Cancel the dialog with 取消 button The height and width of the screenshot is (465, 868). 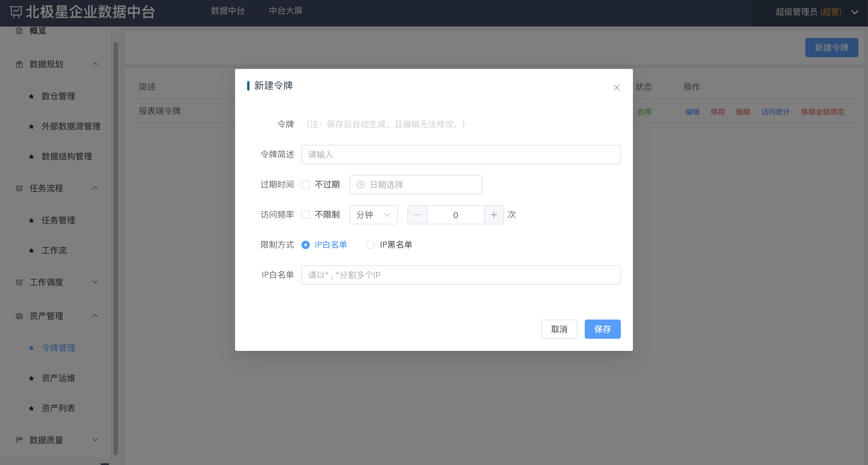[559, 329]
